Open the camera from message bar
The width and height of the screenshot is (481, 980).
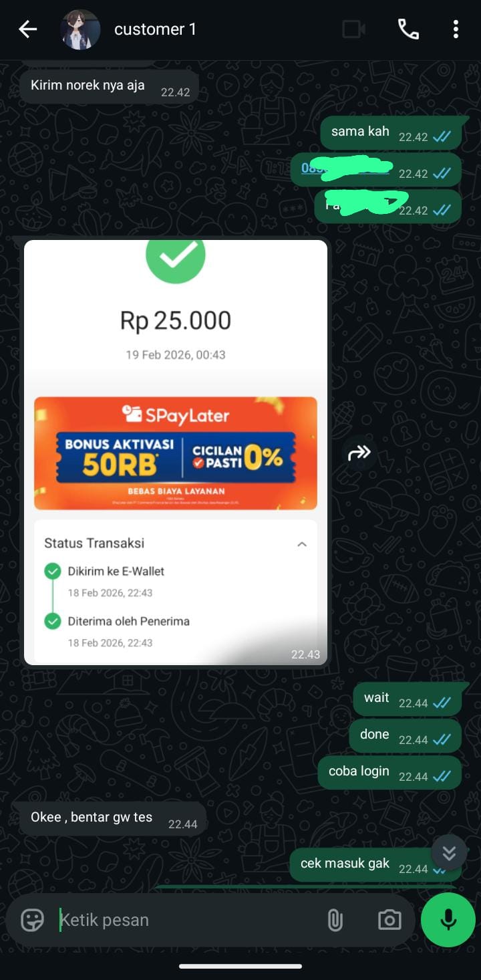(x=389, y=921)
